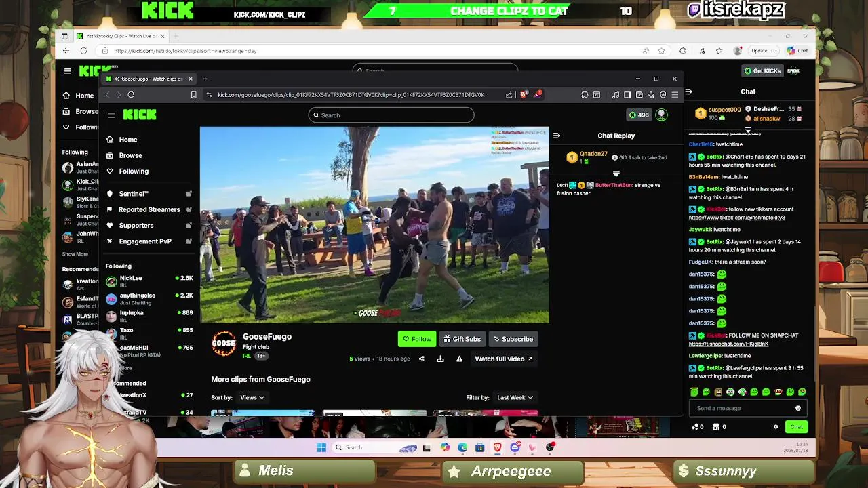868x488 pixels.
Task: Open Windows Start menu
Action: coord(321,447)
